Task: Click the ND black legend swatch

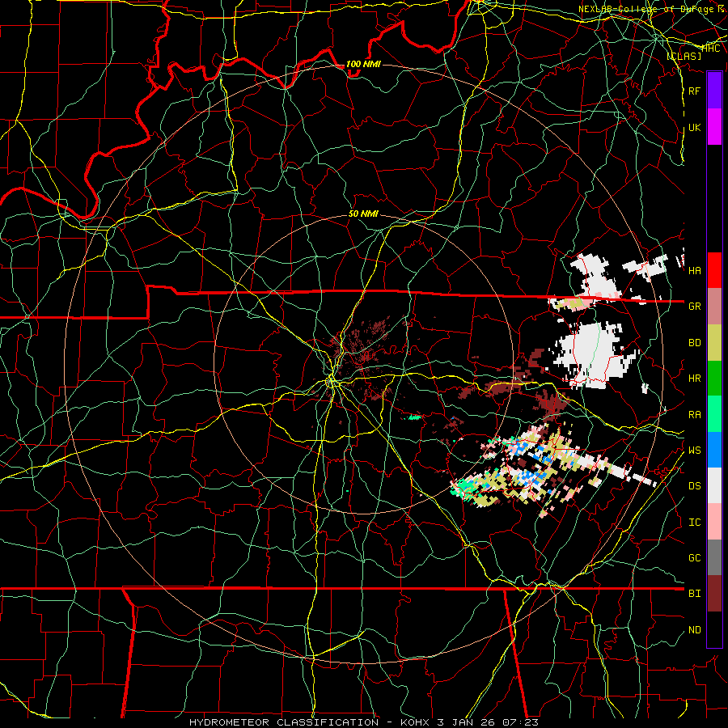Action: 714,629
